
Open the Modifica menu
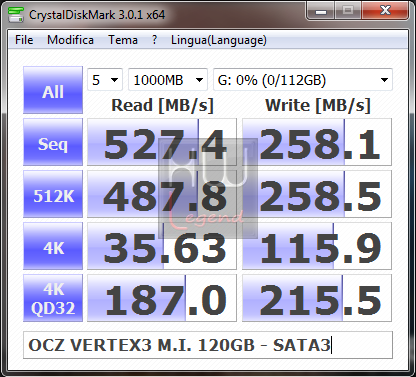click(70, 40)
